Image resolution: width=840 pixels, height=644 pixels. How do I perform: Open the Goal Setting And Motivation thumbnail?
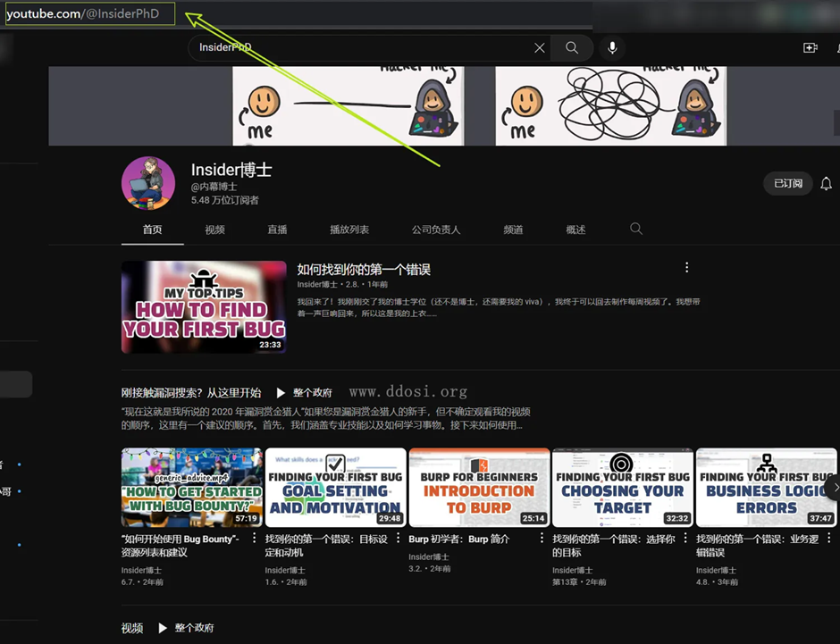(x=335, y=488)
